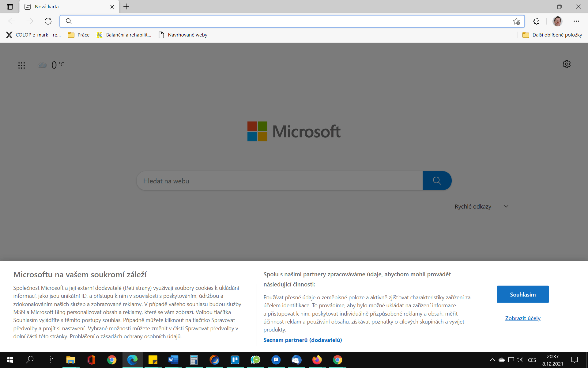Open the user profile avatar
Image resolution: width=588 pixels, height=368 pixels.
[557, 21]
